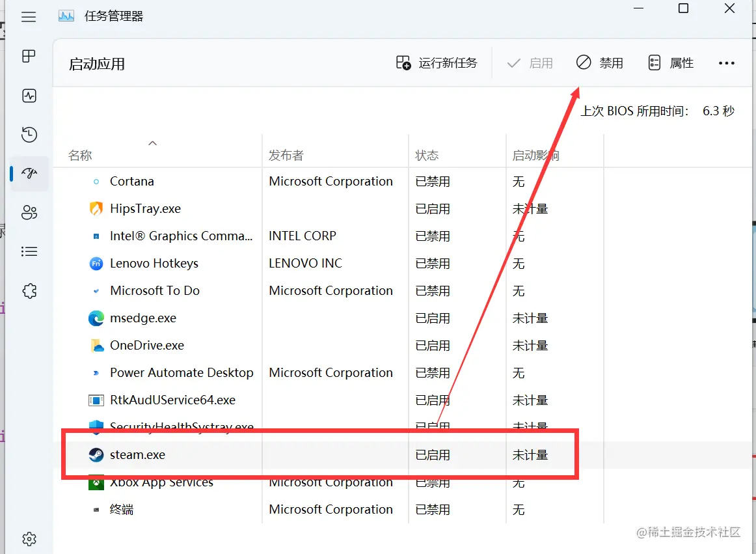
Task: Maximize the Task Manager window
Action: pos(683,8)
